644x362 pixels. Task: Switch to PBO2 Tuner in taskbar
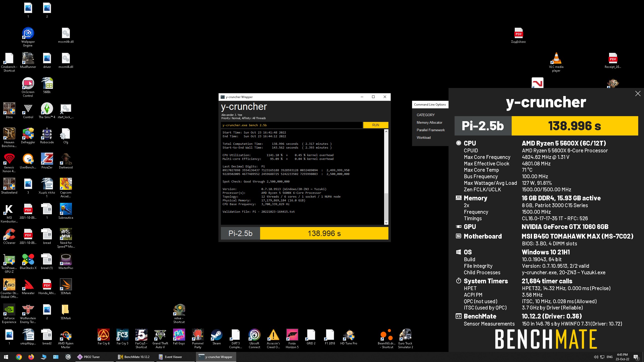tap(95, 357)
